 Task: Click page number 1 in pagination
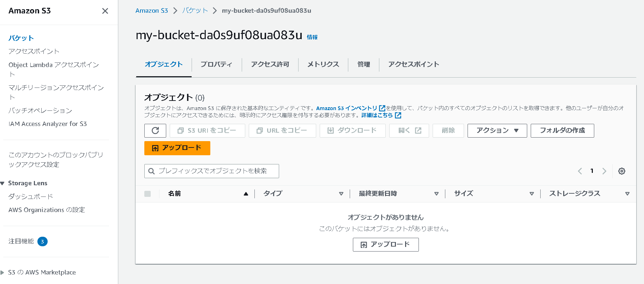[x=592, y=171]
